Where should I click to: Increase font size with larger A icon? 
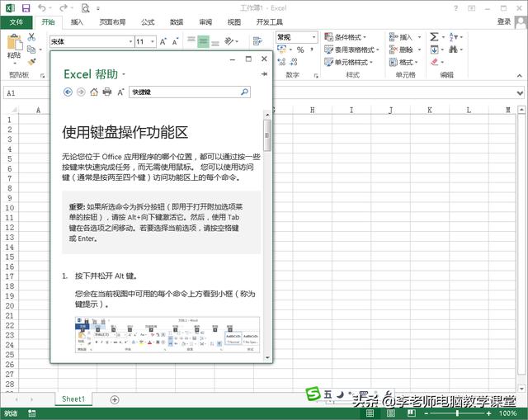pos(163,41)
